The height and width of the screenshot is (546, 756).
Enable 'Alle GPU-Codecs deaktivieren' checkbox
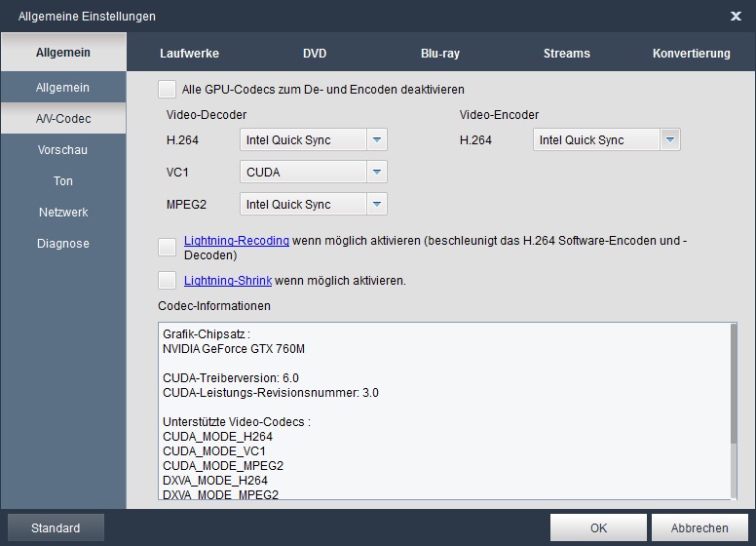[167, 90]
